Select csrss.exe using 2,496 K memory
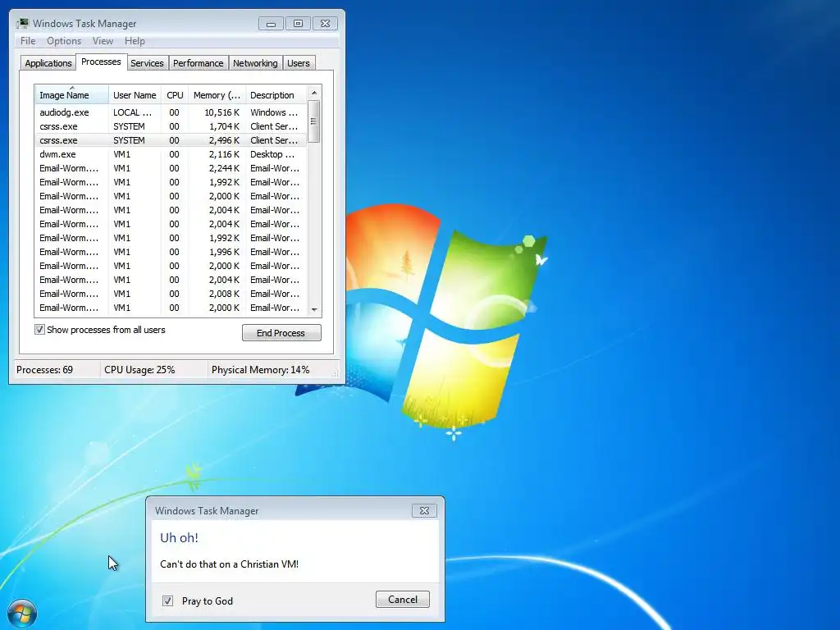Screen dimensions: 840x630 click(171, 140)
